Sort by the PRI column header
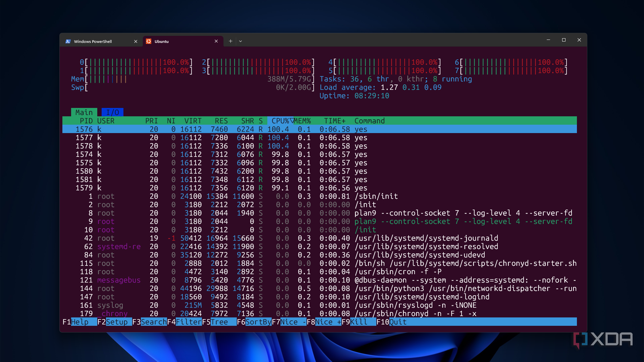This screenshot has width=644, height=362. pyautogui.click(x=151, y=121)
